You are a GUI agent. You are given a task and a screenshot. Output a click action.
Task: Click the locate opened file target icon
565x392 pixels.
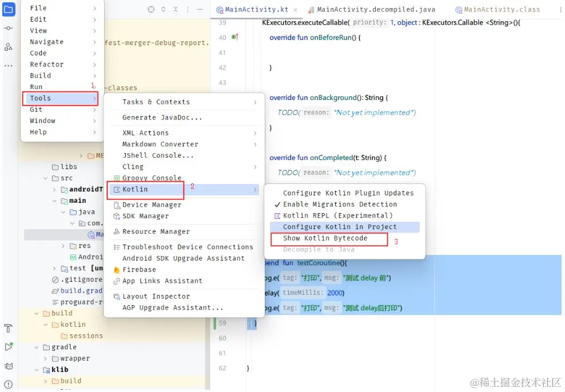click(152, 9)
